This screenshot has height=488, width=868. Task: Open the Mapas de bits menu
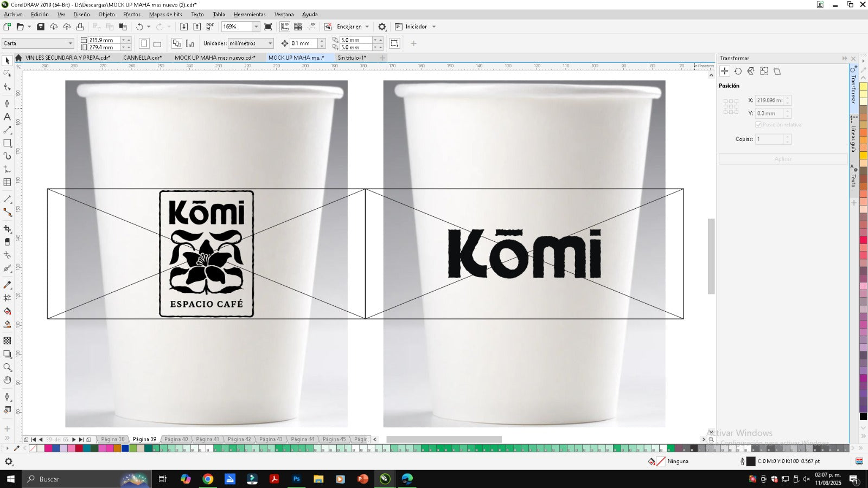click(165, 15)
